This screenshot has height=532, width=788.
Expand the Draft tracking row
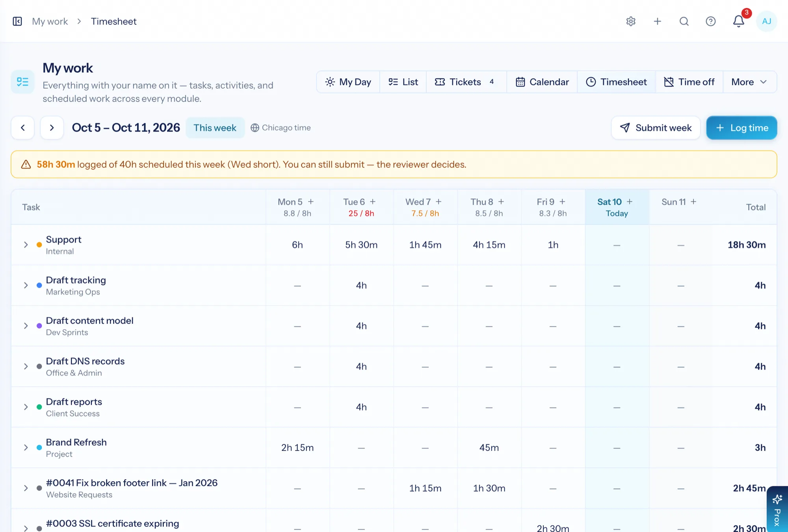26,285
